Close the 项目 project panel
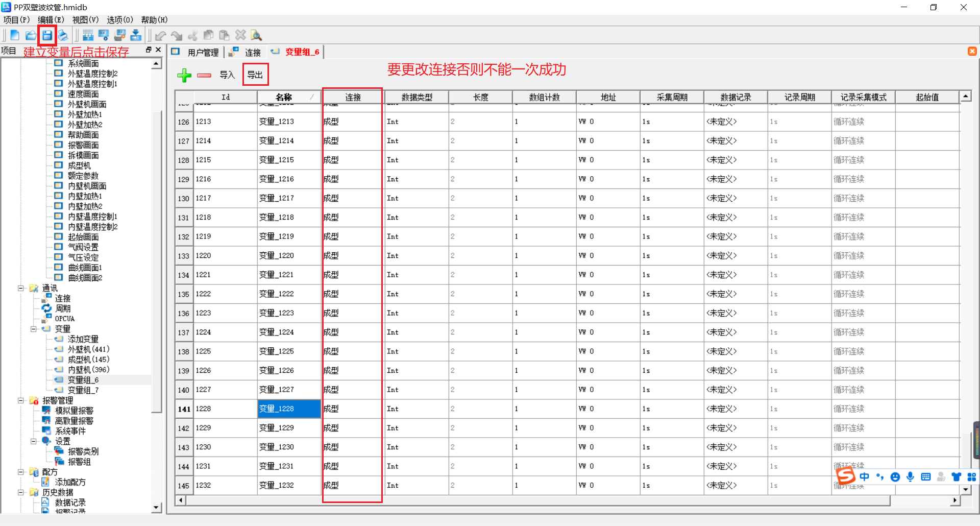 pos(158,50)
